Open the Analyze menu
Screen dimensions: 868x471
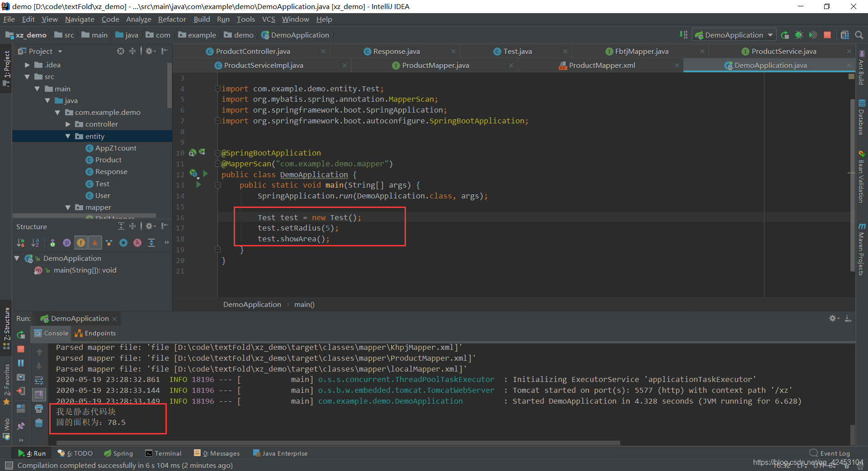point(138,19)
